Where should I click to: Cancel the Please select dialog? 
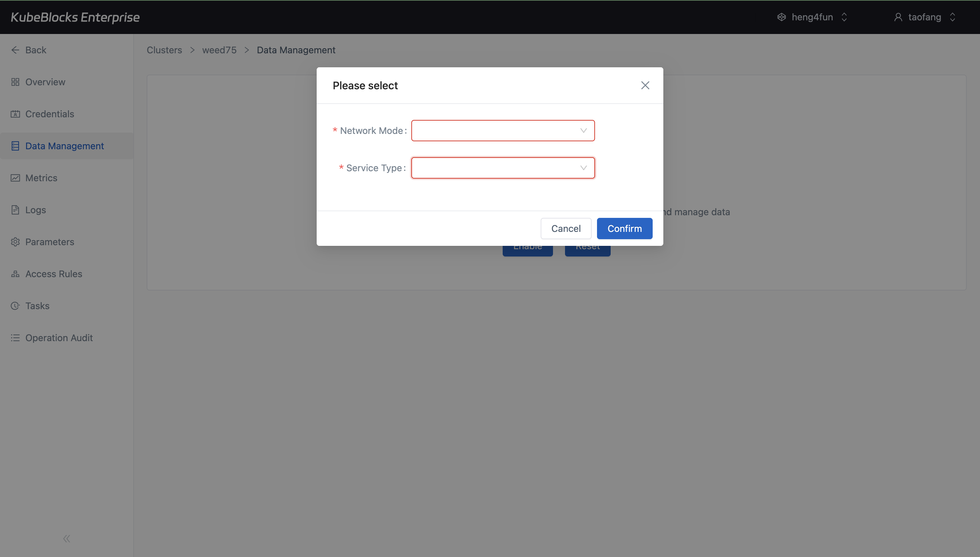(x=566, y=229)
